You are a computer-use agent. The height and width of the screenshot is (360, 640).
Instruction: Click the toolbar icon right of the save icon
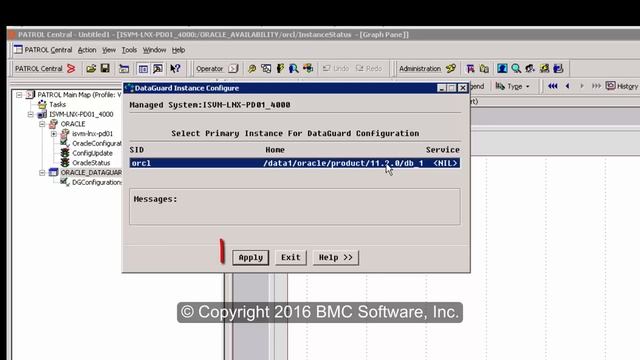click(124, 69)
